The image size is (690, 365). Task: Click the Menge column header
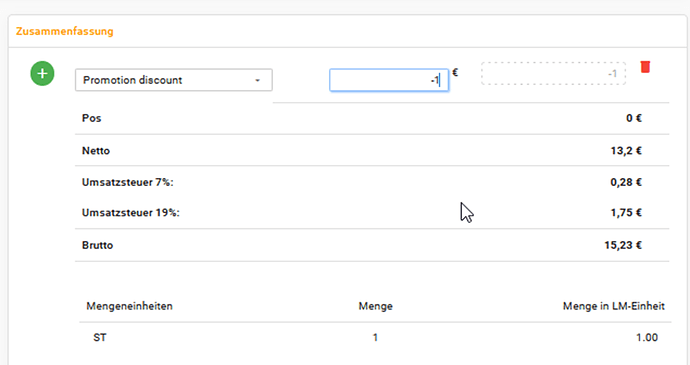375,306
